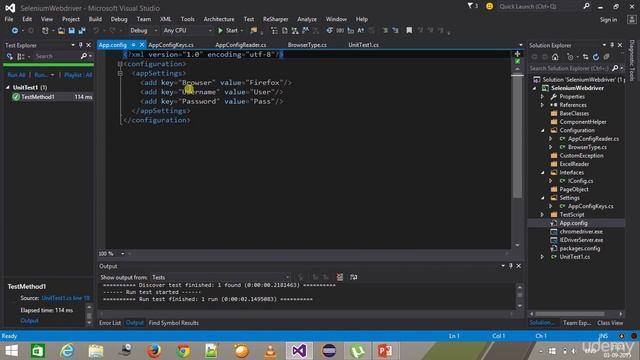This screenshot has width=640, height=360.
Task: Open PowerPoint from the taskbar
Action: pyautogui.click(x=384, y=351)
